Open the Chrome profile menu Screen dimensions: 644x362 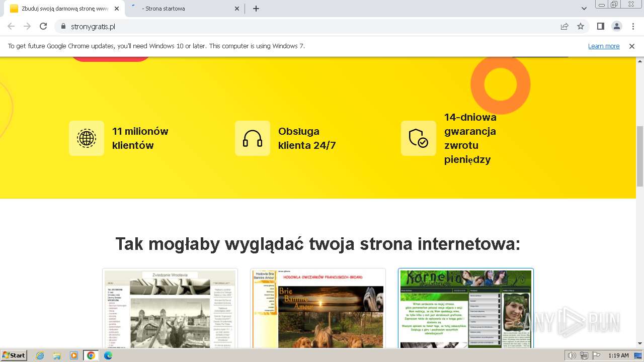[x=616, y=26]
